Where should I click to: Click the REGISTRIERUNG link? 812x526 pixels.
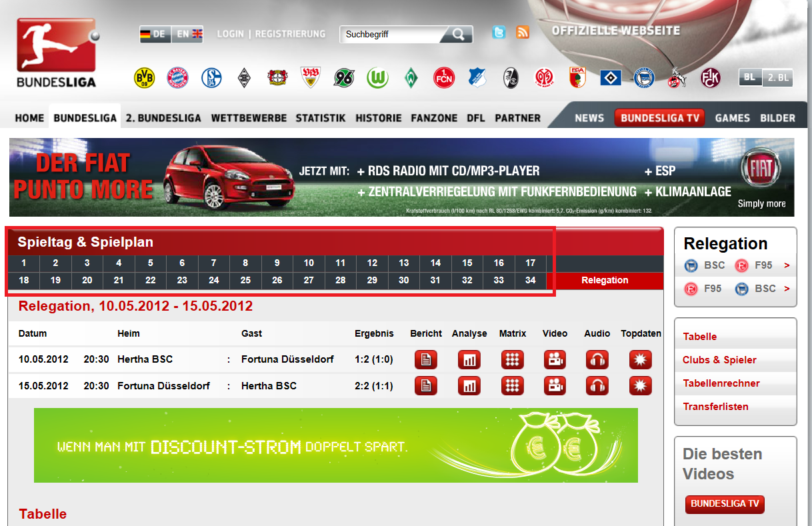coord(291,34)
